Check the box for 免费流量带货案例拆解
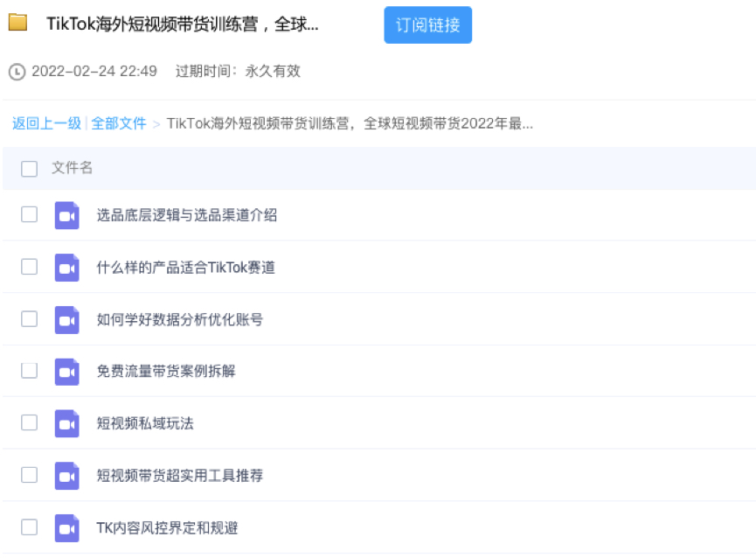The height and width of the screenshot is (558, 756). point(30,370)
